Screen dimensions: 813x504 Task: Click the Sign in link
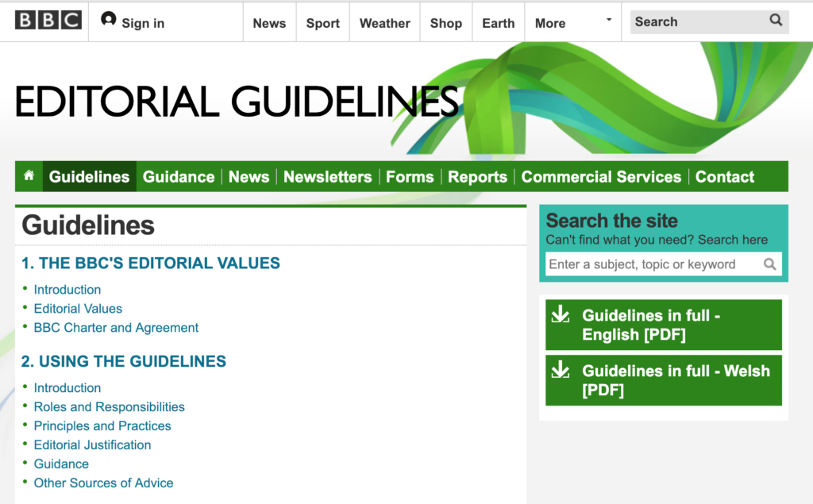point(143,23)
